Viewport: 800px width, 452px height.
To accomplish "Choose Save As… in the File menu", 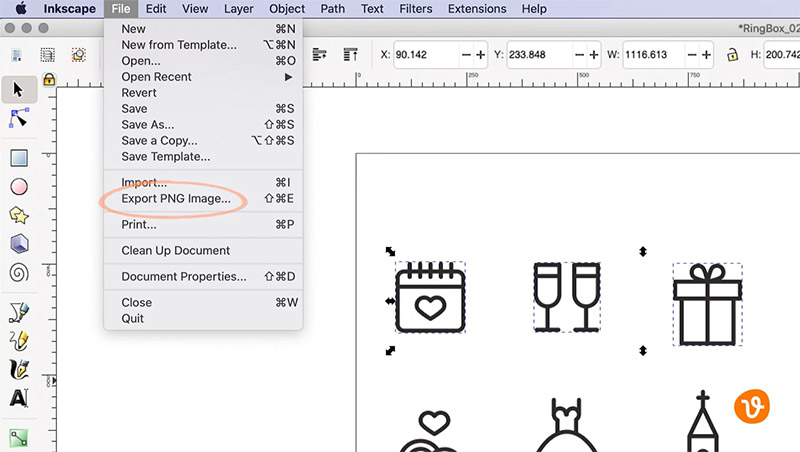I will [x=203, y=124].
